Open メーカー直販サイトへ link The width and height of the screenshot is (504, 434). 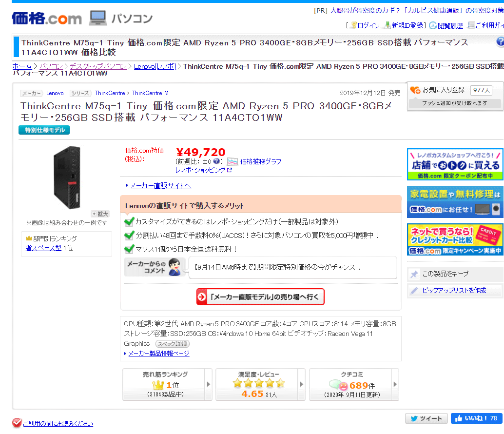(x=161, y=186)
